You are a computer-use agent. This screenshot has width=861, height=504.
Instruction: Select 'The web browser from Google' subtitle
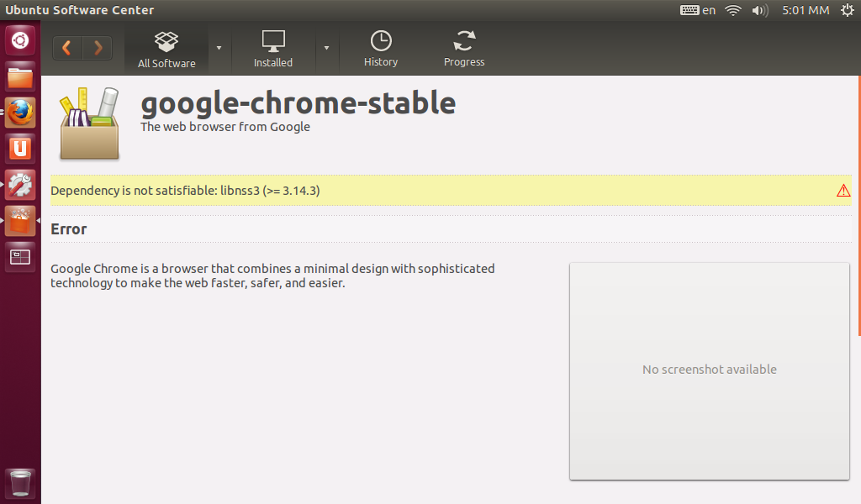pos(225,127)
